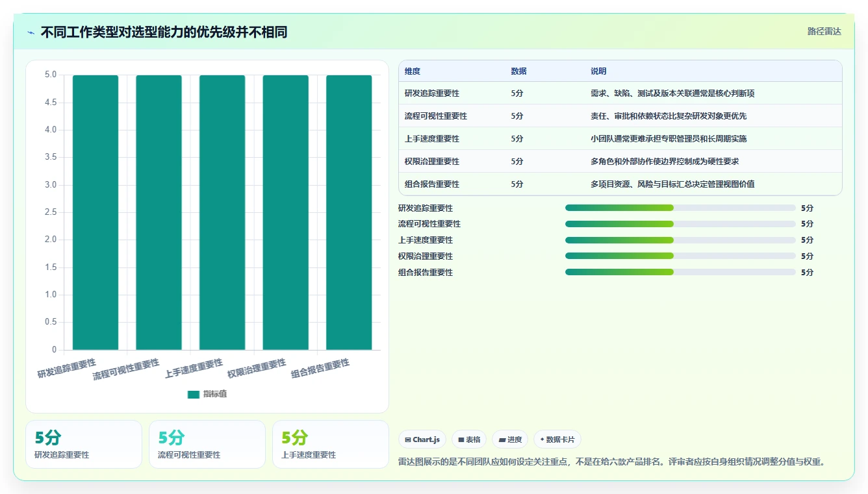This screenshot has width=868, height=494.
Task: Click the description starting 需求、缺陷、测试
Action: [x=672, y=93]
